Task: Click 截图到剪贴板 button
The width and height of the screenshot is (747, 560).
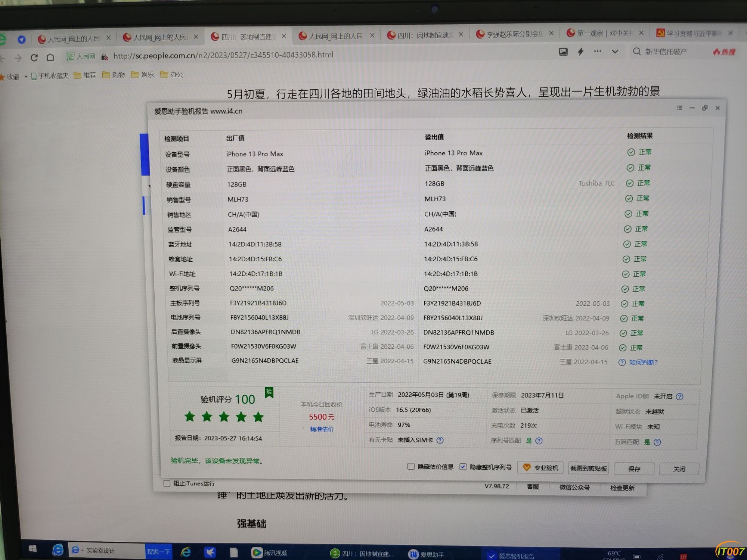Action: [588, 468]
